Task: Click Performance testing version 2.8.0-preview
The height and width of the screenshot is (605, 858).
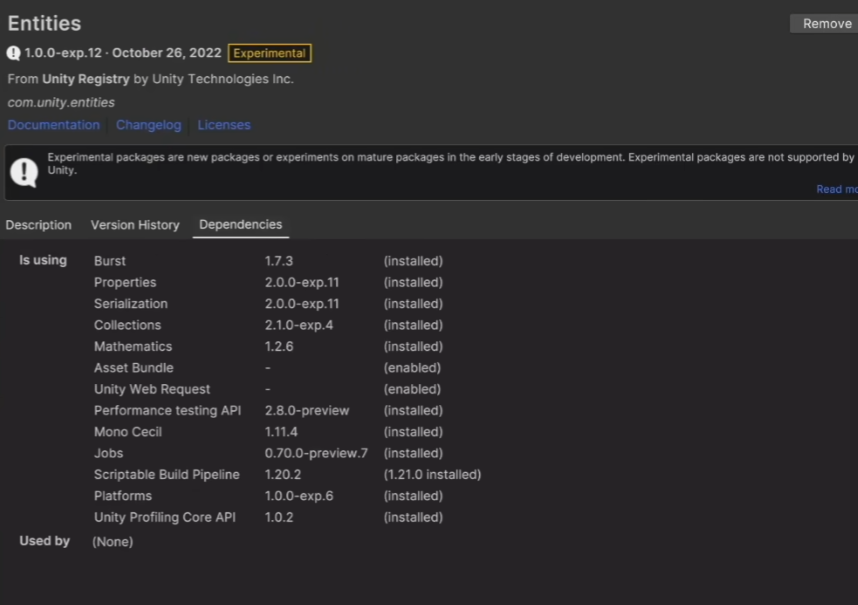Action: [307, 410]
